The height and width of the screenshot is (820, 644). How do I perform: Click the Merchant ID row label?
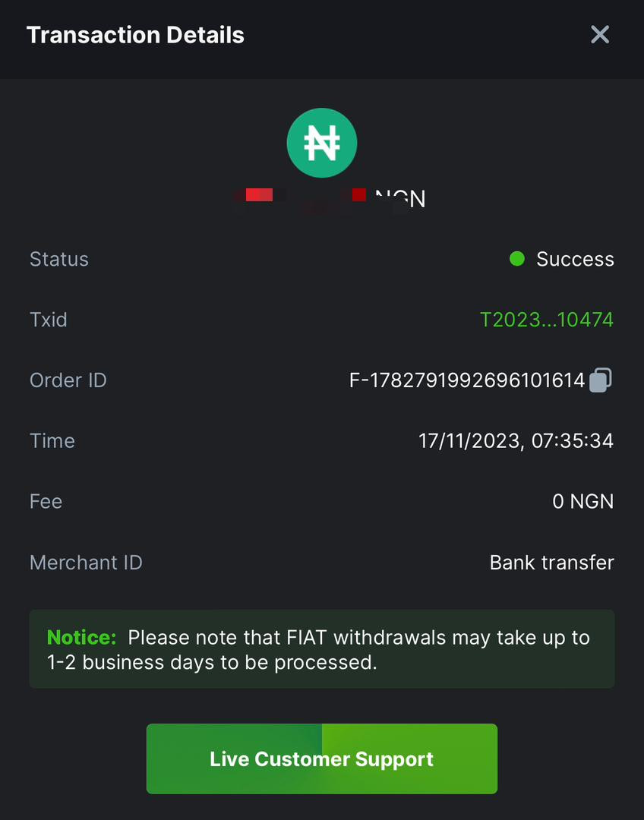(87, 563)
